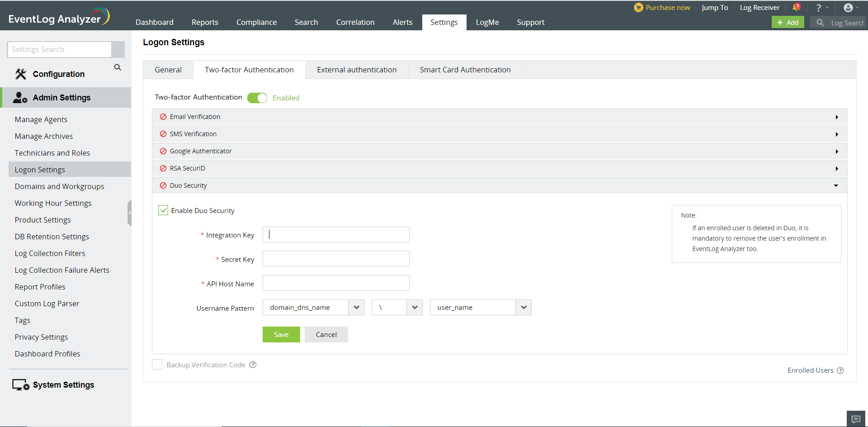Image resolution: width=868 pixels, height=427 pixels.
Task: Click the Purchase now link
Action: (668, 7)
